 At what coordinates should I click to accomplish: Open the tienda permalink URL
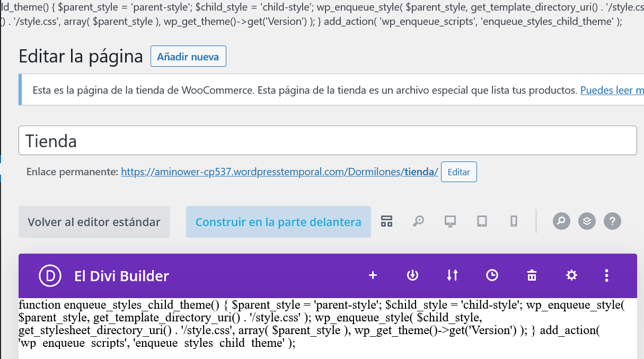click(279, 172)
